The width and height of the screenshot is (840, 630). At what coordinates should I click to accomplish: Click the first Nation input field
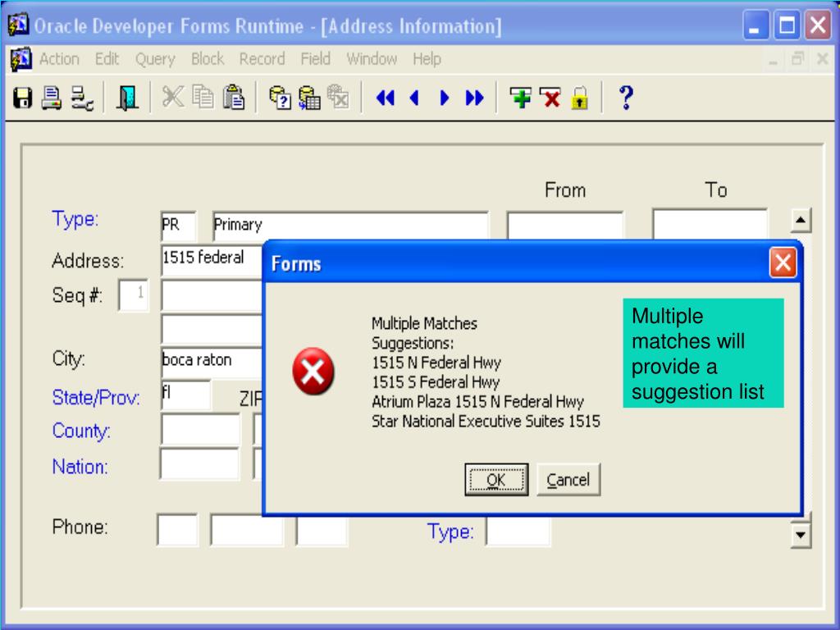(199, 464)
